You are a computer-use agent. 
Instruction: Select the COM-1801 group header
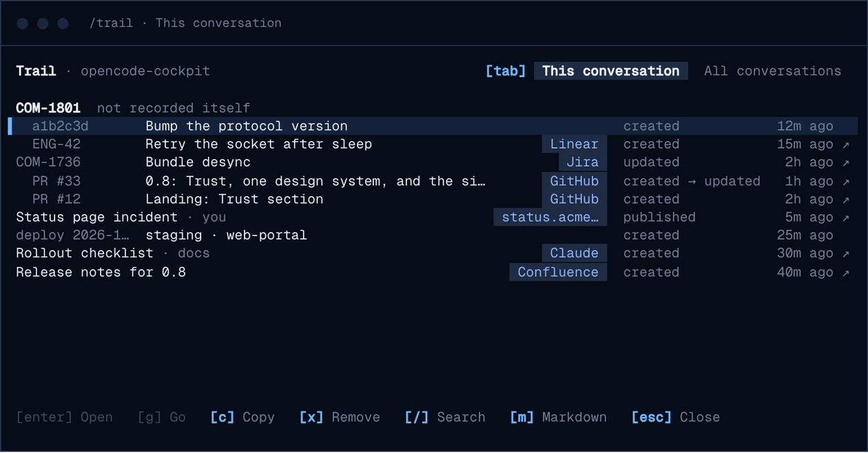(48, 108)
